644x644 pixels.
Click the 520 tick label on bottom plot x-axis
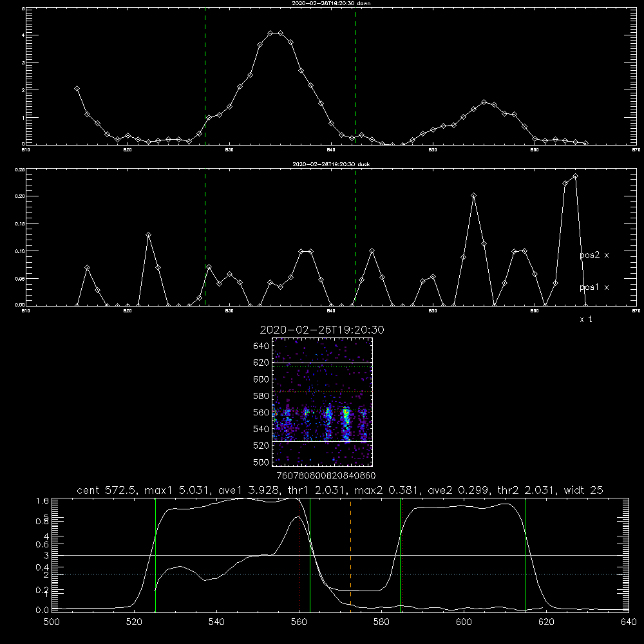(x=134, y=622)
